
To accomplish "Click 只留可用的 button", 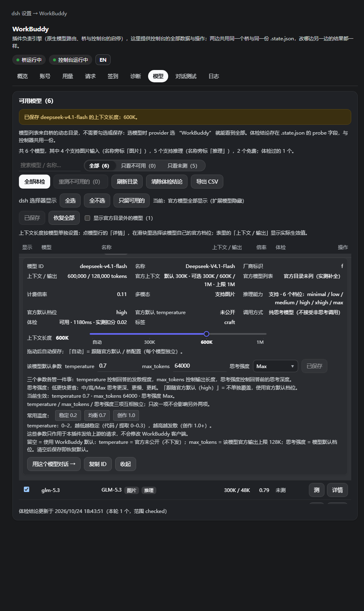I will click(132, 201).
